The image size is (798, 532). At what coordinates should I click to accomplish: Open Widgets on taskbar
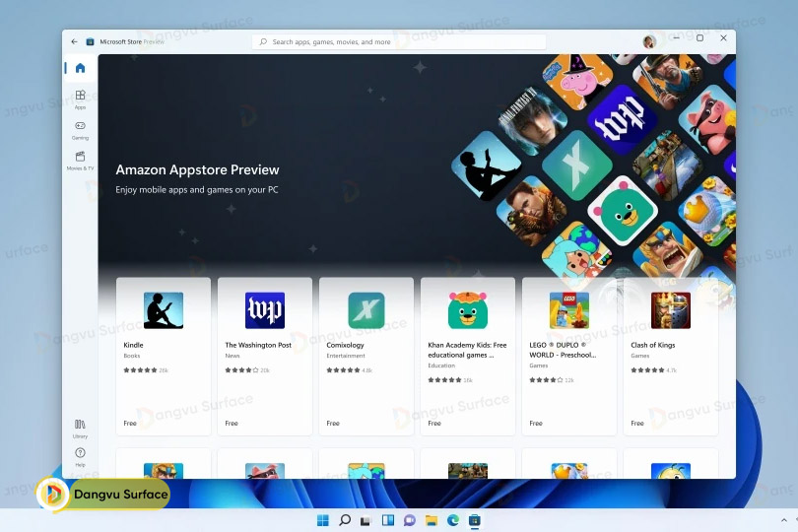(x=388, y=520)
